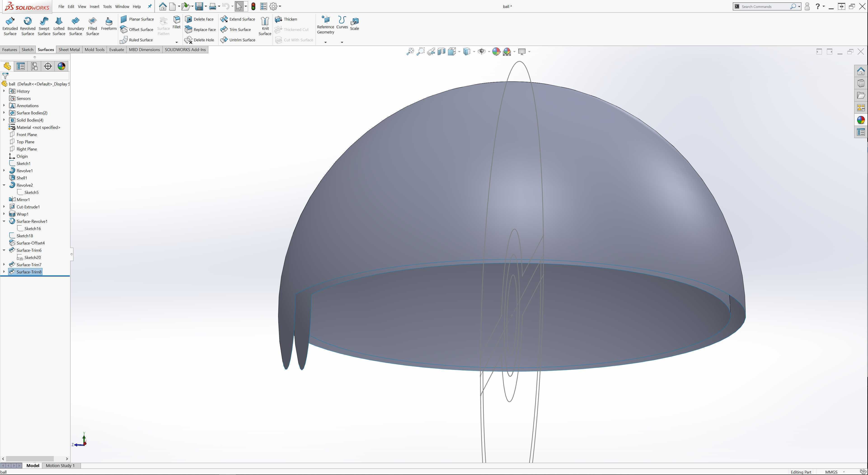The width and height of the screenshot is (868, 475).
Task: Click the MMGS unit system status
Action: pos(831,472)
